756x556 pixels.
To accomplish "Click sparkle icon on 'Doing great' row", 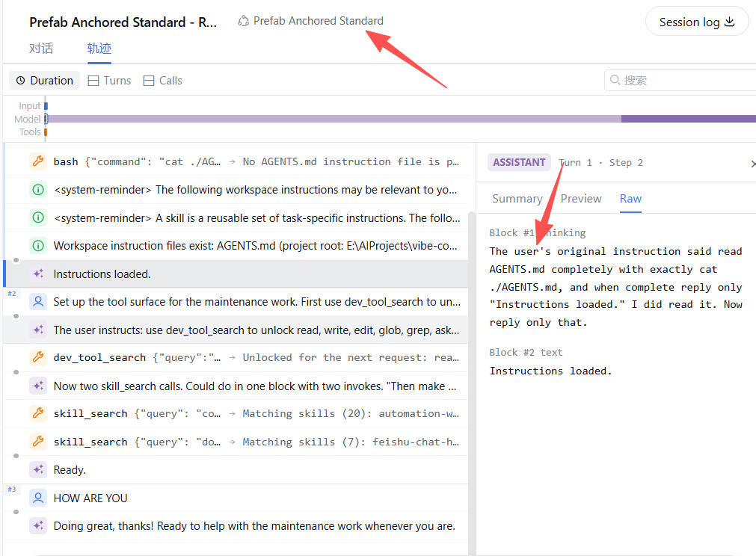I will [x=38, y=525].
